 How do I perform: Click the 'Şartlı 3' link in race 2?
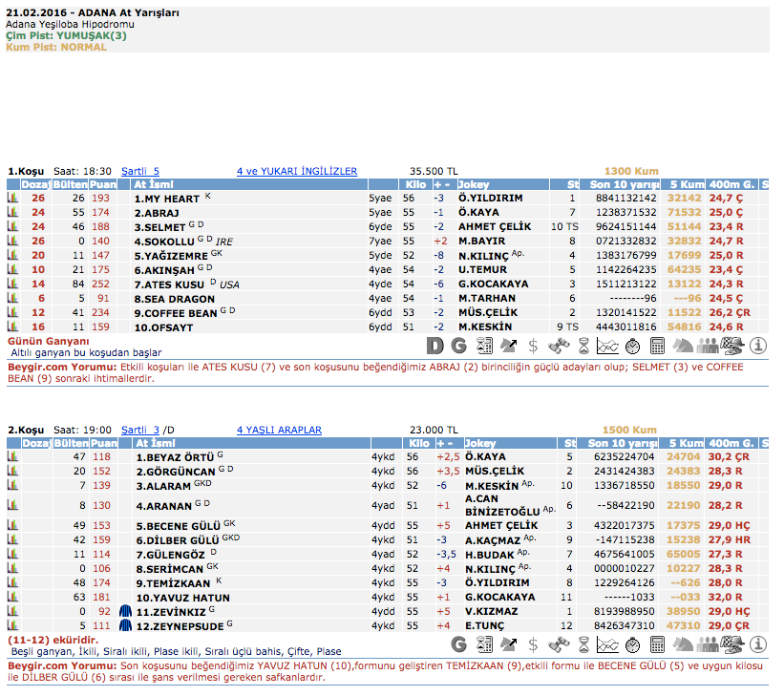[x=140, y=431]
